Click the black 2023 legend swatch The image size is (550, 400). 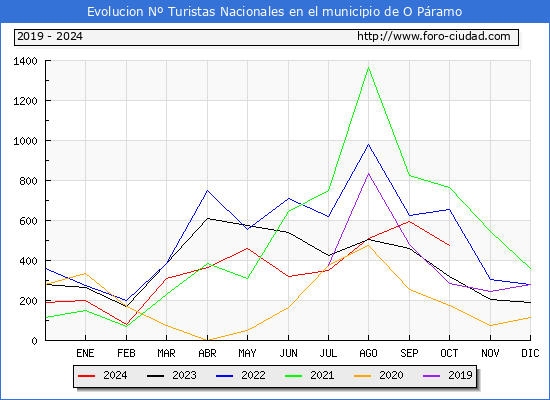click(x=155, y=376)
